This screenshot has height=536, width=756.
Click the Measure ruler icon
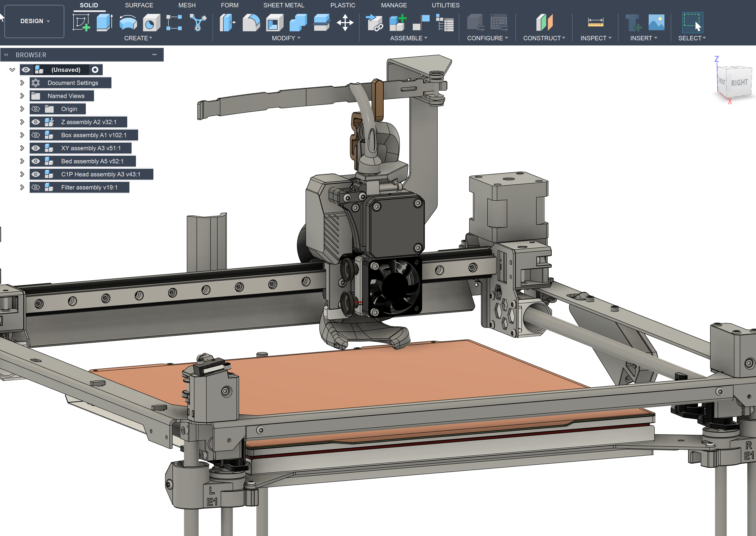pyautogui.click(x=596, y=22)
